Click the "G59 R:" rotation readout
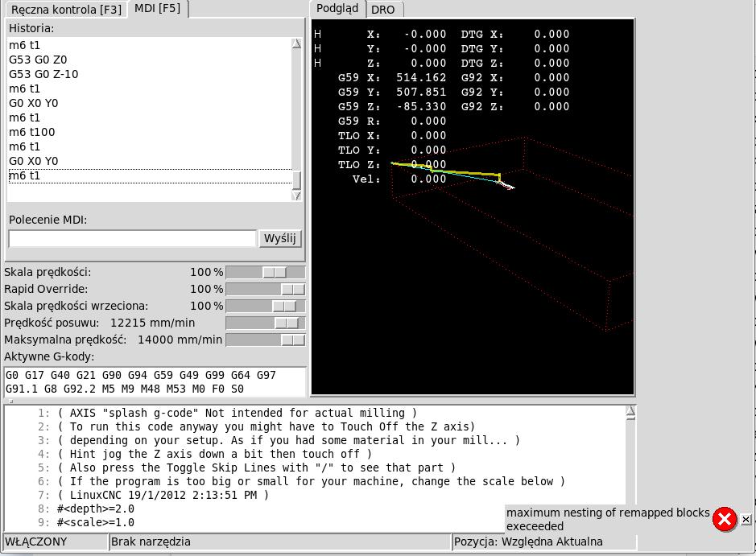Screen dimensions: 756x556 click(x=392, y=121)
